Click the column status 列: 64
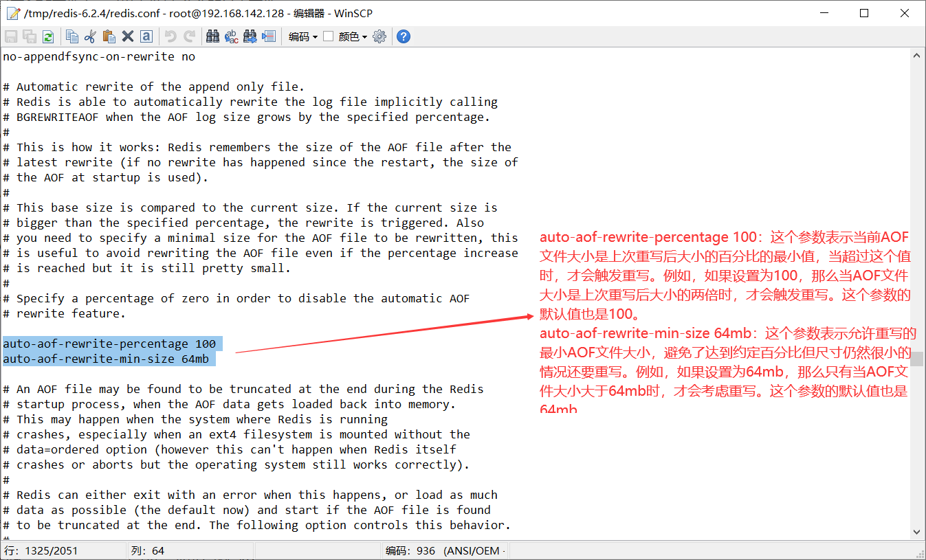This screenshot has height=560, width=926. 148,550
